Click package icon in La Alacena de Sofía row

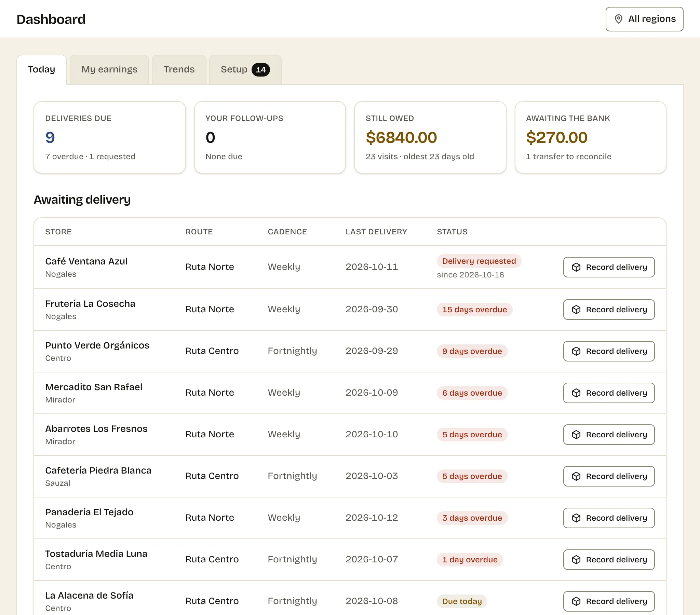point(576,602)
